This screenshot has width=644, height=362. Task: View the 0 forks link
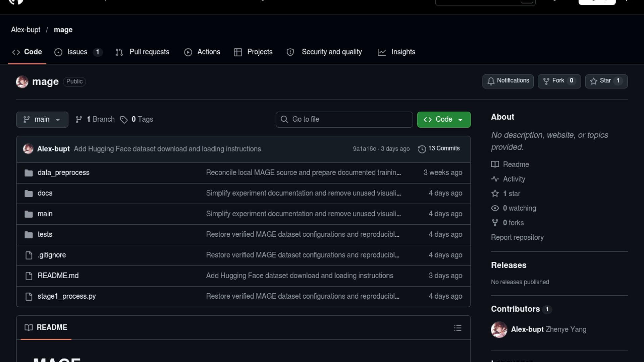507,223
